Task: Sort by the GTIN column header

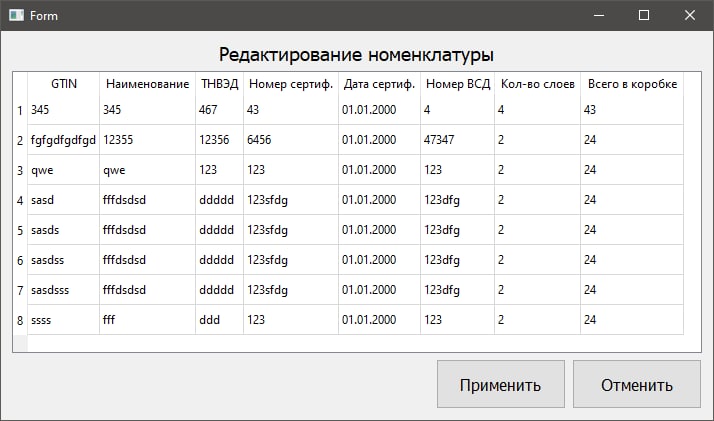Action: (x=64, y=84)
